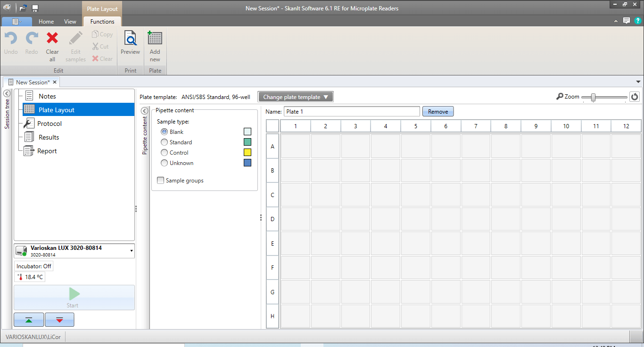Reset zoom with the circular arrow icon
The height and width of the screenshot is (347, 644).
pos(635,97)
